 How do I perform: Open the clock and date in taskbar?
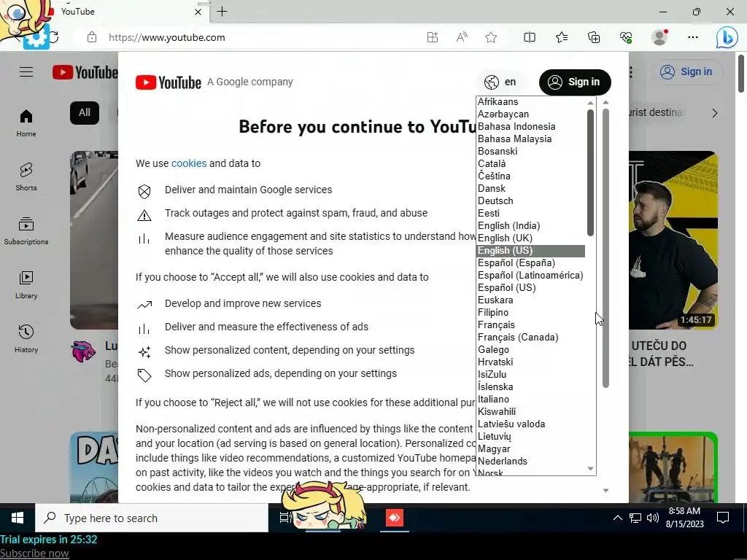click(684, 517)
